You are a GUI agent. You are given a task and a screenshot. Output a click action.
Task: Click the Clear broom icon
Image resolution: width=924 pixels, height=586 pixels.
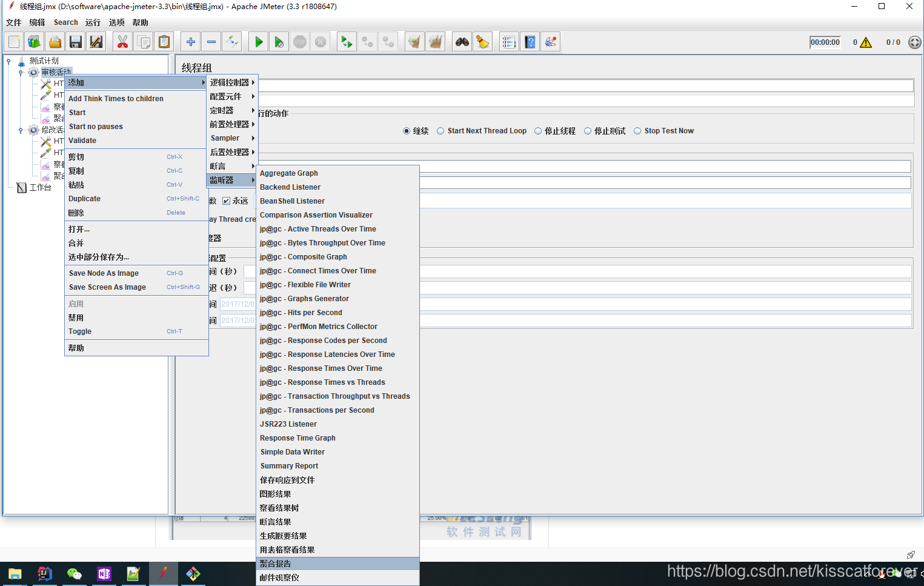414,42
